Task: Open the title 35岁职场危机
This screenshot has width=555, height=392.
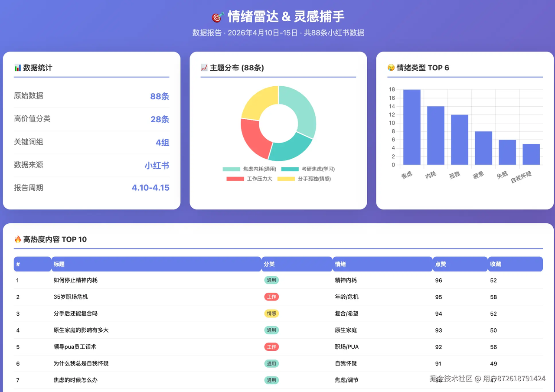Action: coord(71,297)
